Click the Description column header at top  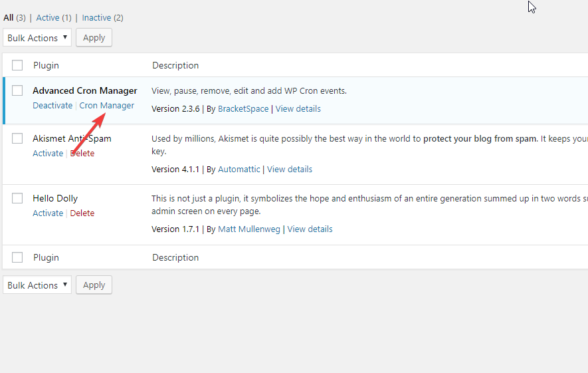(175, 65)
